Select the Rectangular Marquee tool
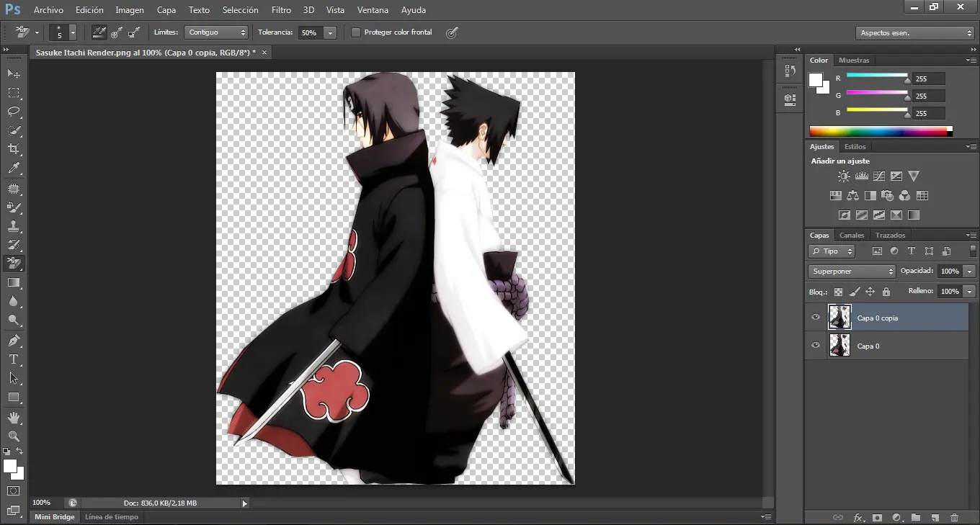 pos(14,93)
